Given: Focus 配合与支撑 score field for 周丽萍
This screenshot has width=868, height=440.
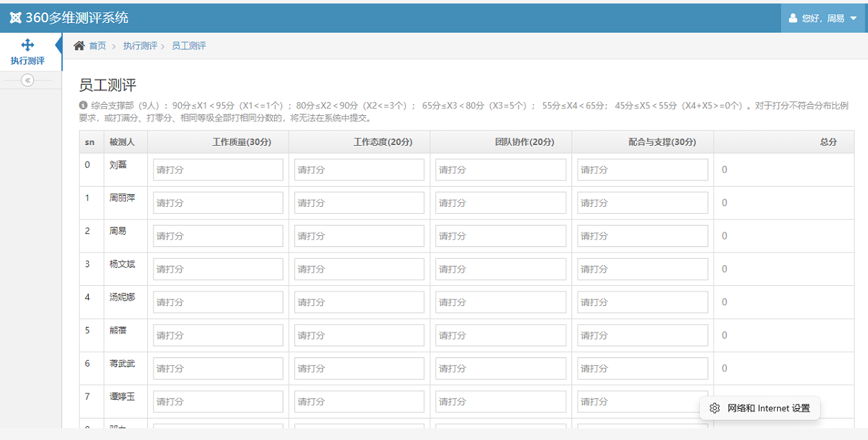Looking at the screenshot, I should click(642, 203).
